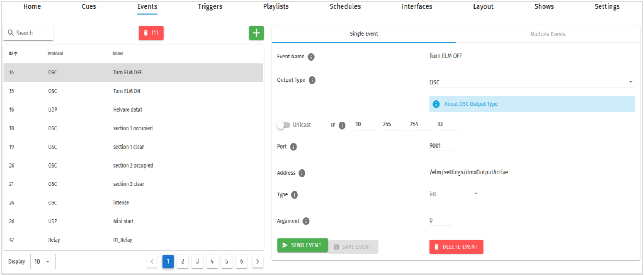Open the Settings tab
This screenshot has width=644, height=275.
(607, 6)
